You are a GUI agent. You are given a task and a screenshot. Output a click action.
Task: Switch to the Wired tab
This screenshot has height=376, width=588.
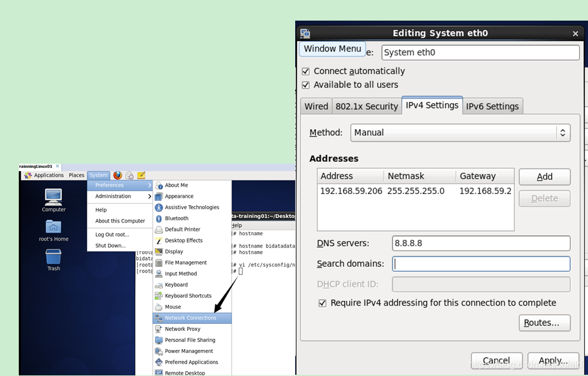[x=316, y=106]
